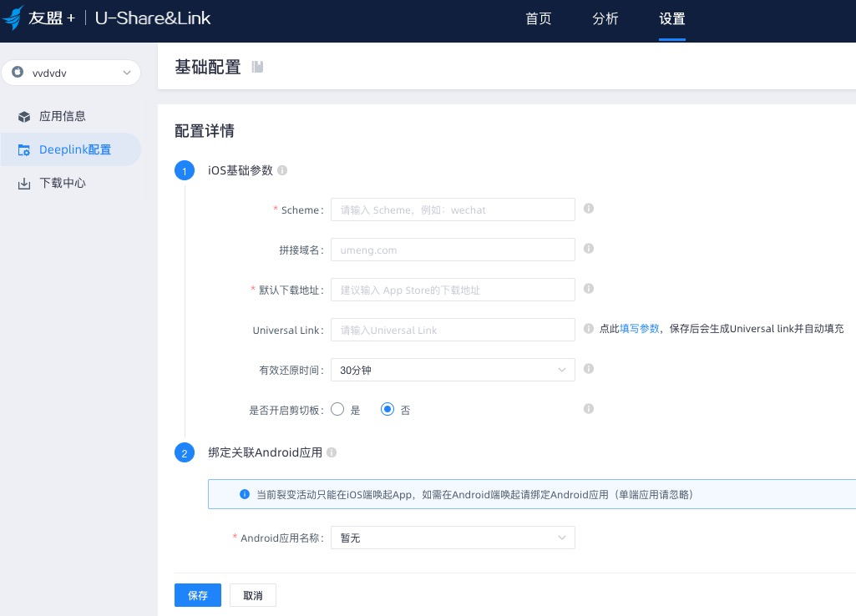Click info icon on the 是否开启剪切板 row
Viewport: 856px width, 616px height.
pos(589,409)
